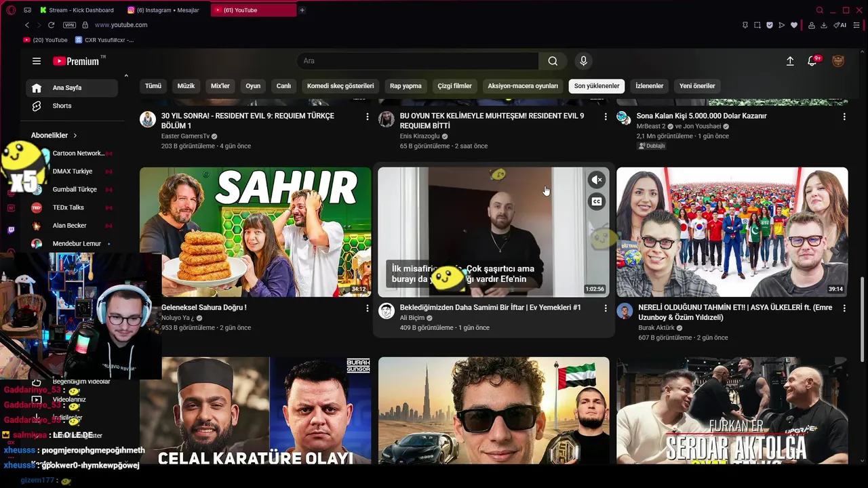This screenshot has width=868, height=488.
Task: Expand the Abonelikler chevron
Action: pyautogui.click(x=75, y=136)
